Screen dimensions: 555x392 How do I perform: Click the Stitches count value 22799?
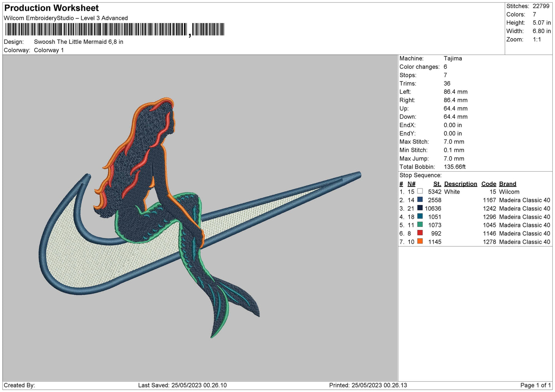[541, 6]
